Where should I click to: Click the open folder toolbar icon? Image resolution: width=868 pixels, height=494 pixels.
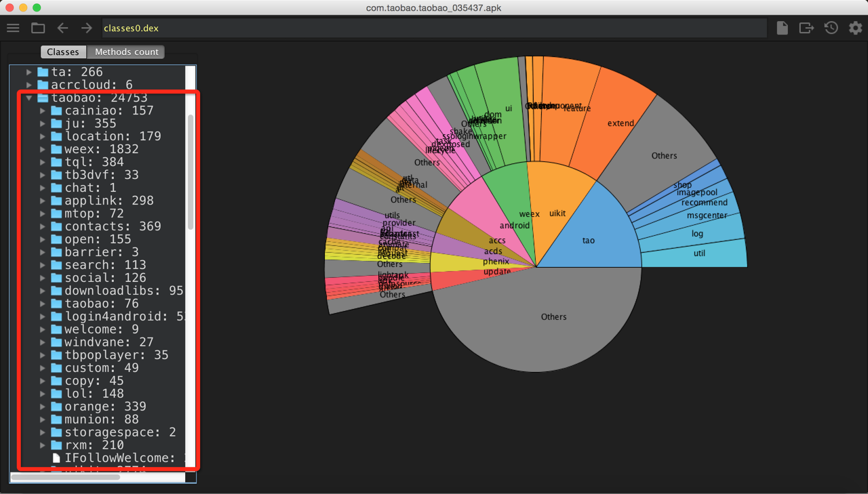(38, 28)
